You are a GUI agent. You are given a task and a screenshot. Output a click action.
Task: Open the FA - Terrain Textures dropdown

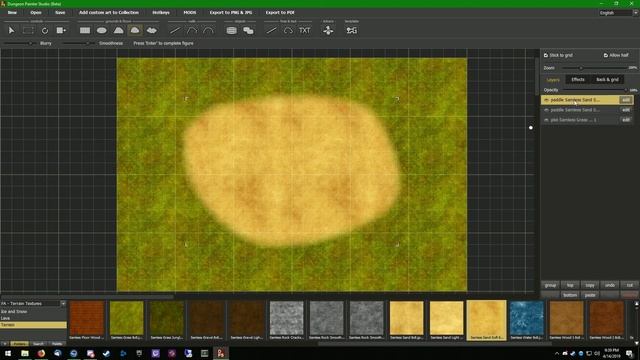click(x=33, y=304)
